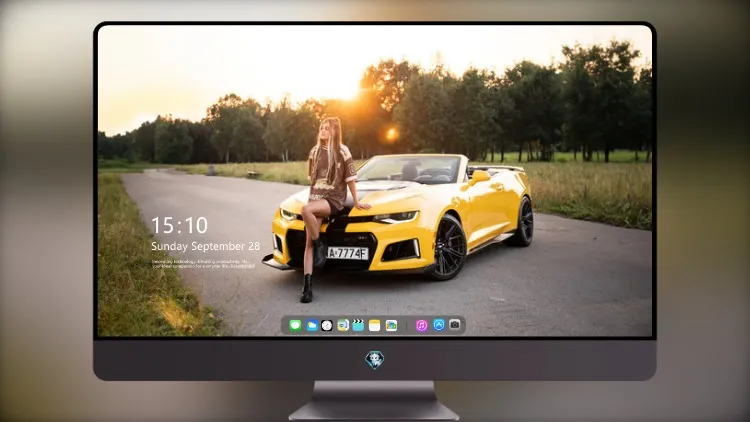
Task: Open the Camera app in the dock
Action: coord(455,325)
